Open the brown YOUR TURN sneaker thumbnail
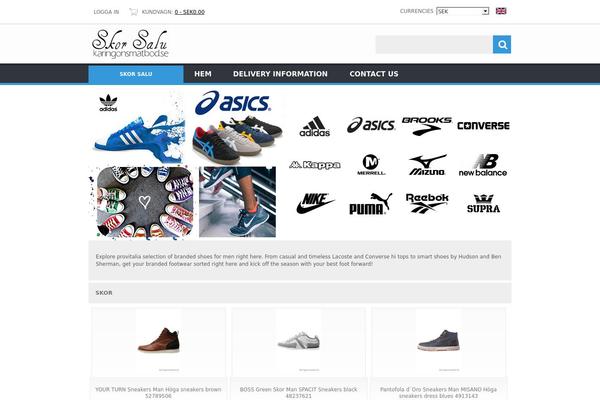Screen dimensions: 600x400 tap(158, 340)
